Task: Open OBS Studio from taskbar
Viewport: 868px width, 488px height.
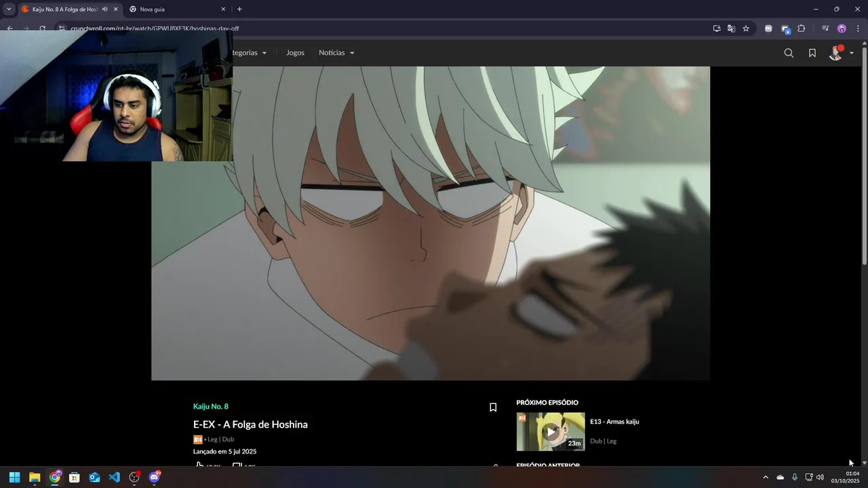Action: click(x=134, y=477)
